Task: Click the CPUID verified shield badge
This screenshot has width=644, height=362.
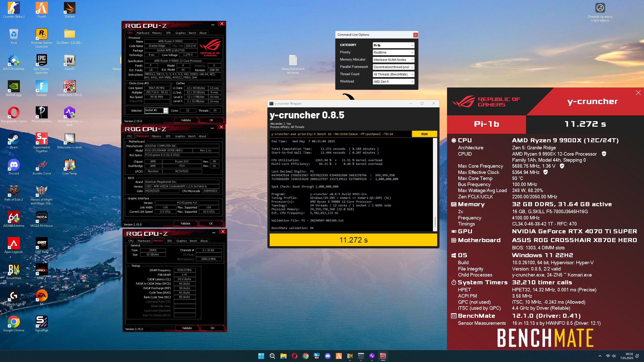Action: (x=604, y=154)
